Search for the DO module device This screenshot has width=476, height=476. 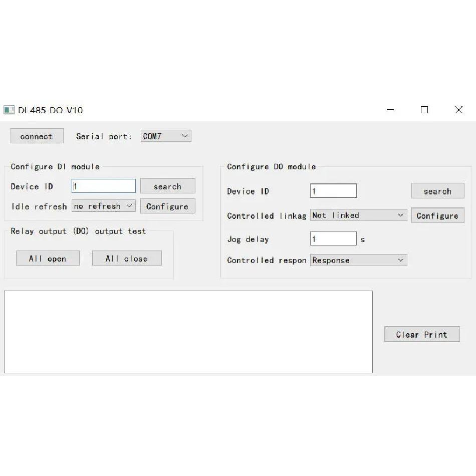(438, 191)
